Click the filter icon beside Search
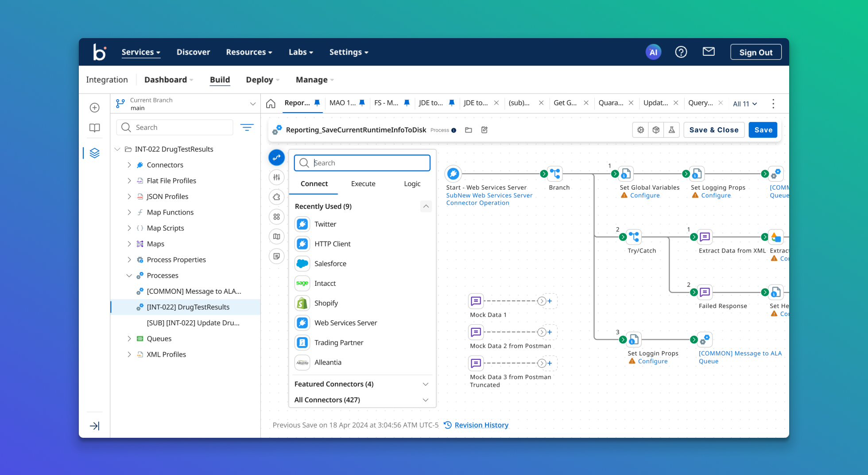 click(247, 128)
